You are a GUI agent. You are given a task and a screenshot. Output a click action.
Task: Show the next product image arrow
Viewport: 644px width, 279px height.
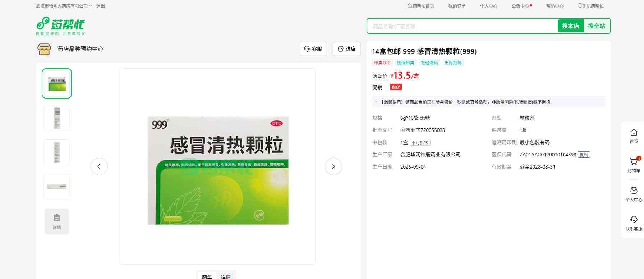click(333, 166)
